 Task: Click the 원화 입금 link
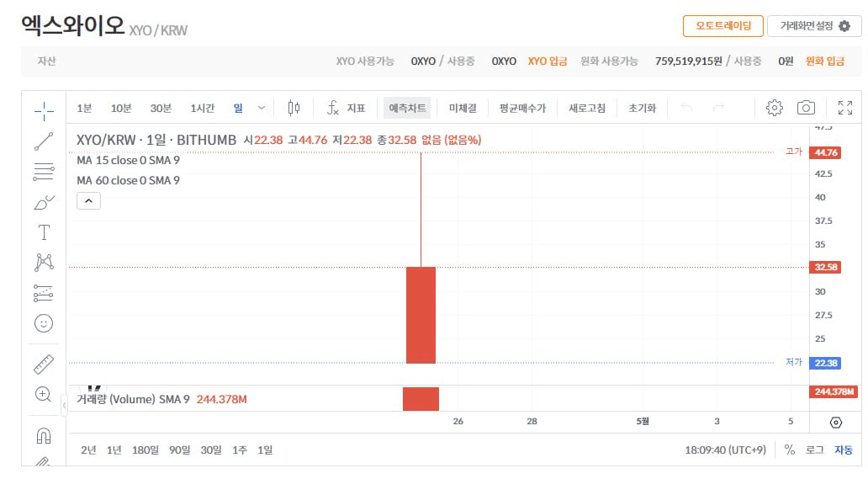click(824, 61)
